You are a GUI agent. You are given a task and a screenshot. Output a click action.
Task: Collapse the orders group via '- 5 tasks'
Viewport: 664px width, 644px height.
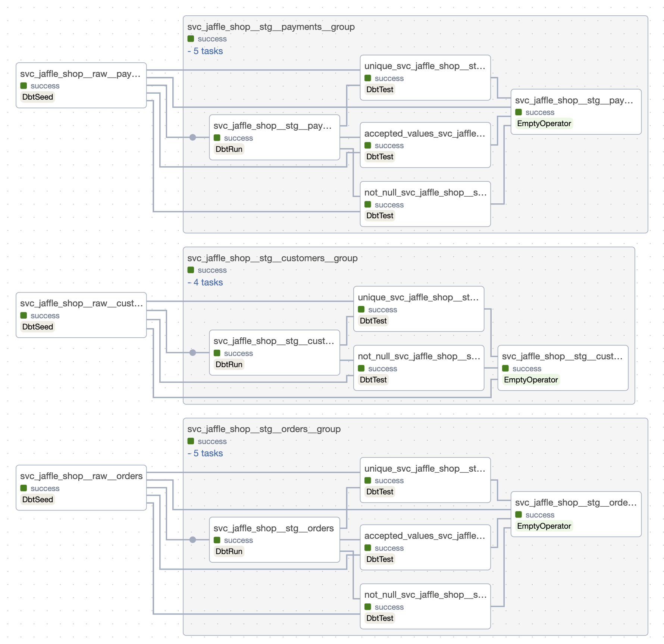point(205,453)
